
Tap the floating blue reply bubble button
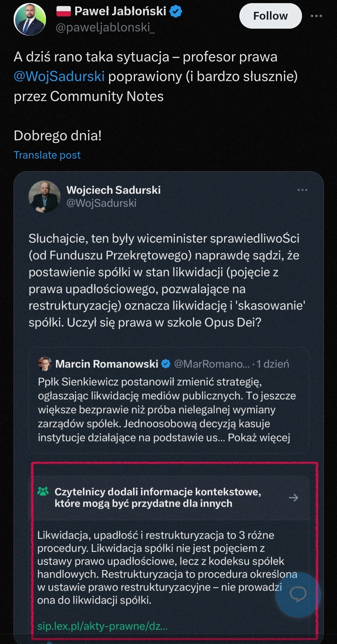[x=298, y=595]
